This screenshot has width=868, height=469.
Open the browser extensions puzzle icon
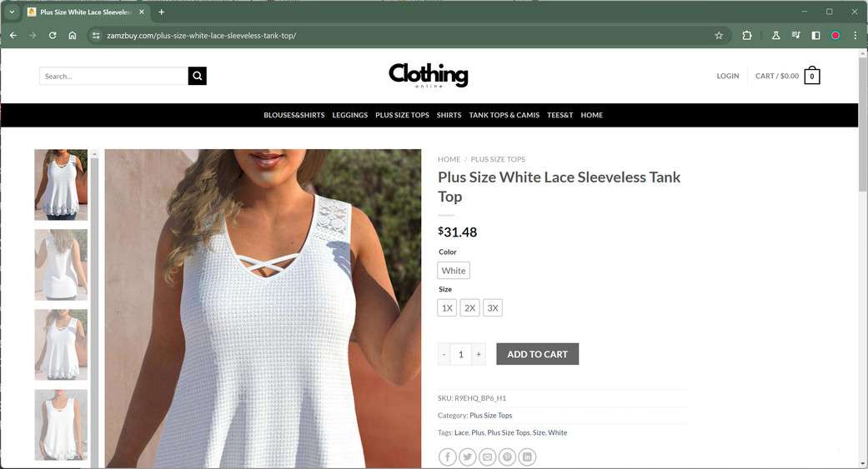747,35
